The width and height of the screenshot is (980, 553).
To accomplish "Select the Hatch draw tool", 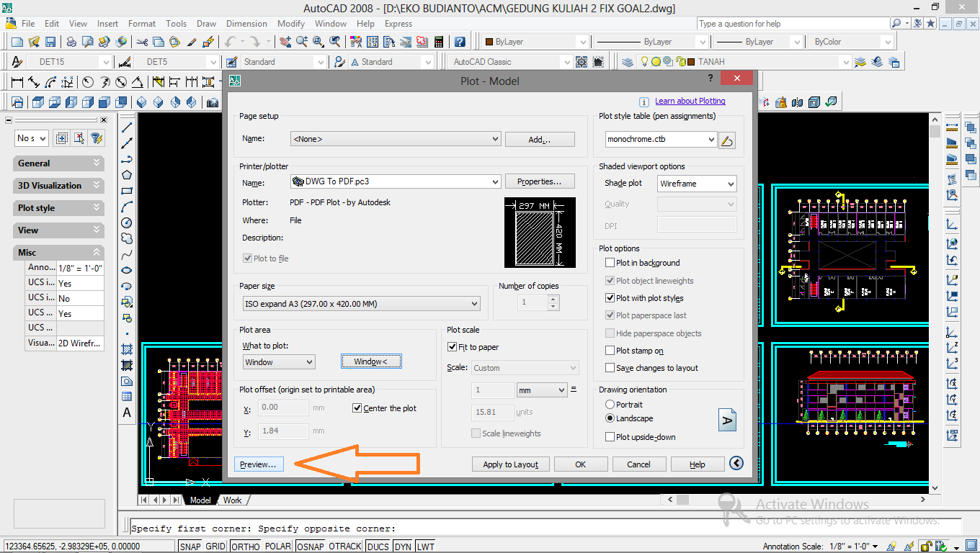I will tap(127, 349).
